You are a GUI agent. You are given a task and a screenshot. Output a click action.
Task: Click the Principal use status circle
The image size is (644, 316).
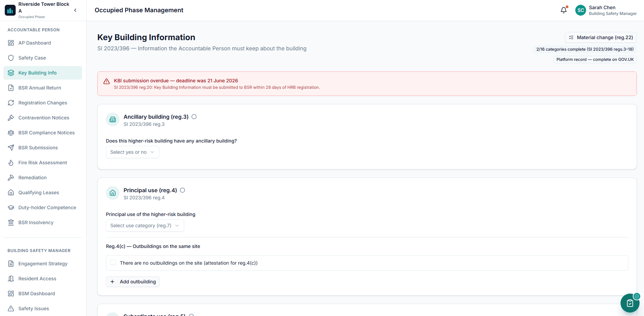182,190
